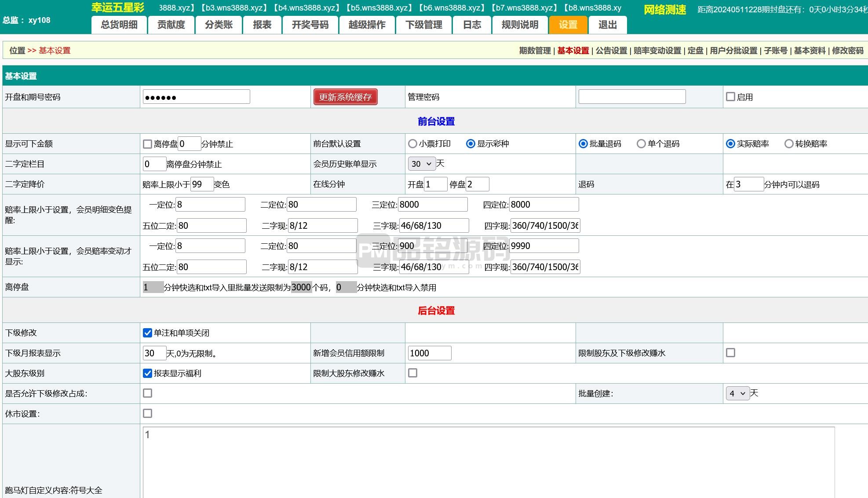Screen dimensions: 868x498
Task: Go to 期数管理 link
Action: point(535,51)
